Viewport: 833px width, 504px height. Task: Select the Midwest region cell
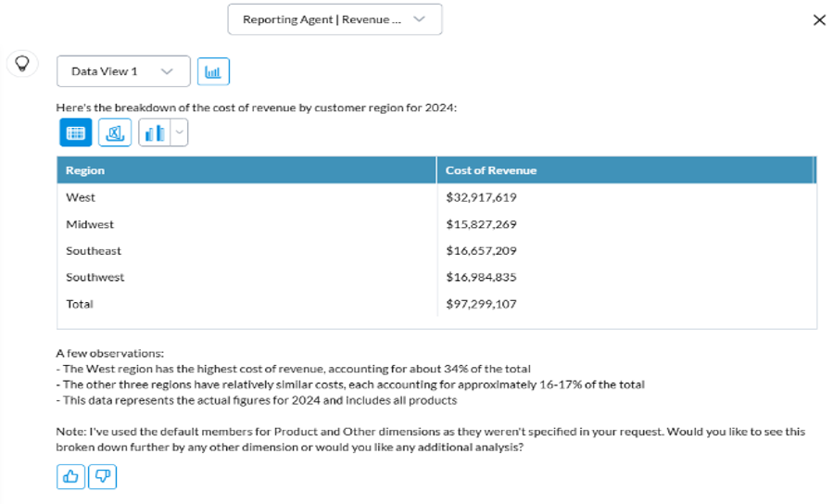point(90,224)
